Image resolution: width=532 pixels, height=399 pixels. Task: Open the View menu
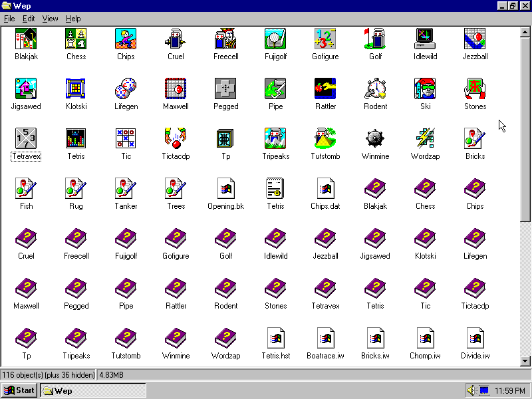coord(51,19)
